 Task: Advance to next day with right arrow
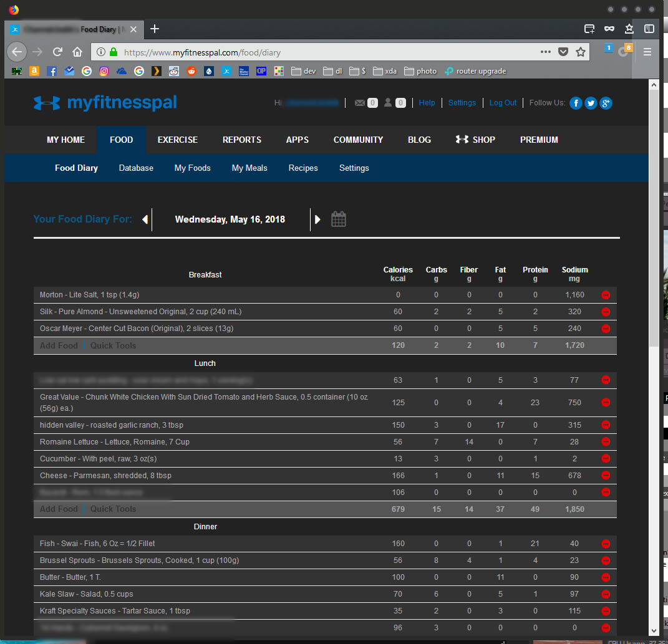[x=317, y=219]
